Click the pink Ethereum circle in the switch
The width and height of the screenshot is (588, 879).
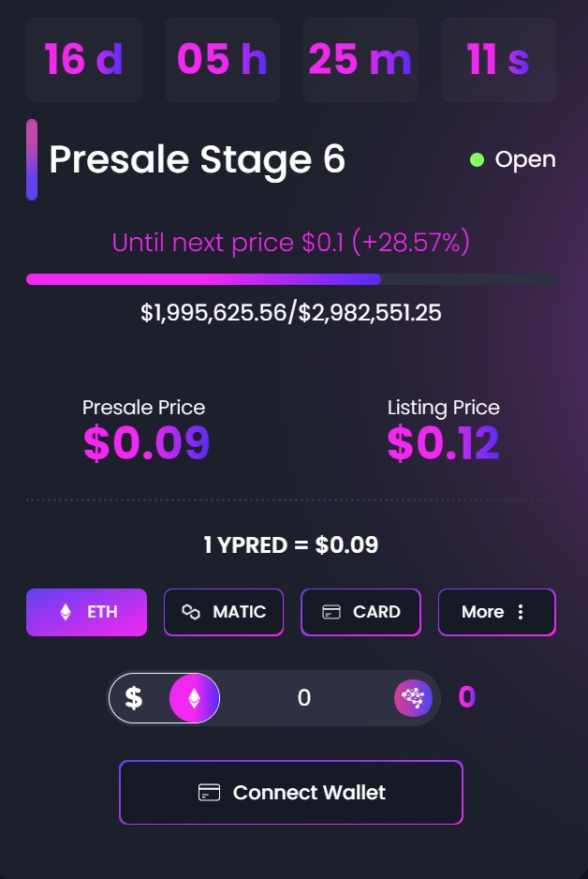point(195,698)
